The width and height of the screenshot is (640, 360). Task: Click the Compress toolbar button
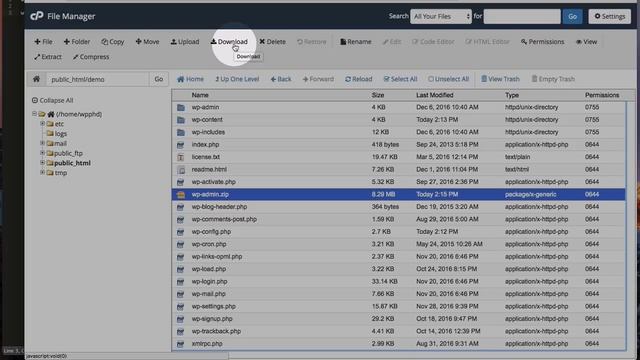[91, 57]
